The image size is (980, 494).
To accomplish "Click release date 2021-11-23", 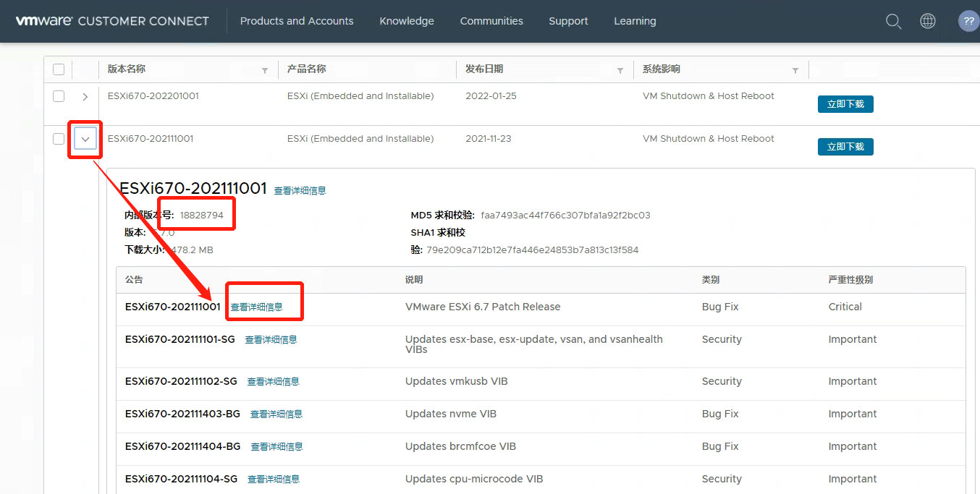I will (x=488, y=139).
